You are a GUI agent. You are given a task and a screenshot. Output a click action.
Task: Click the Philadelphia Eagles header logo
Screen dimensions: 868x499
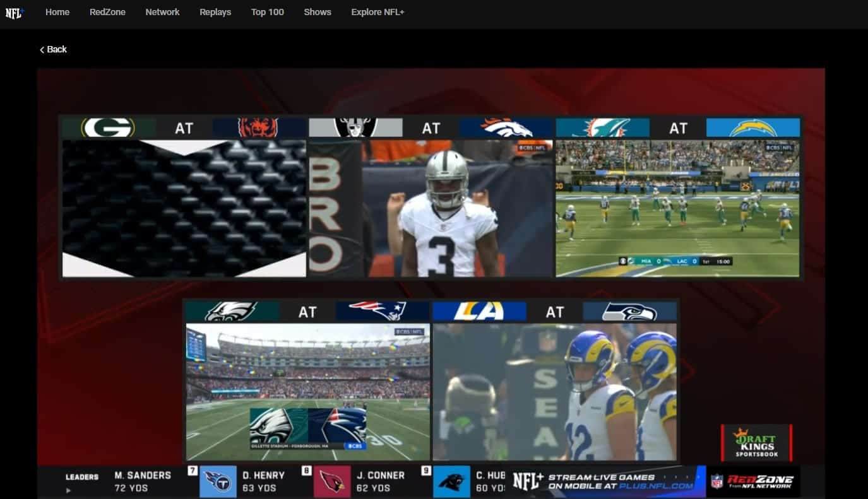click(x=232, y=312)
